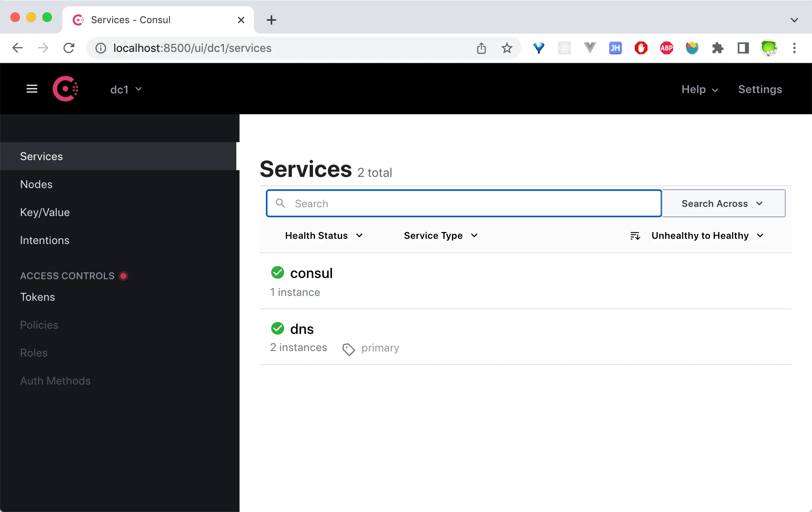This screenshot has width=812, height=512.
Task: Click the sort order icon near Unhealthy to Healthy
Action: [x=635, y=236]
